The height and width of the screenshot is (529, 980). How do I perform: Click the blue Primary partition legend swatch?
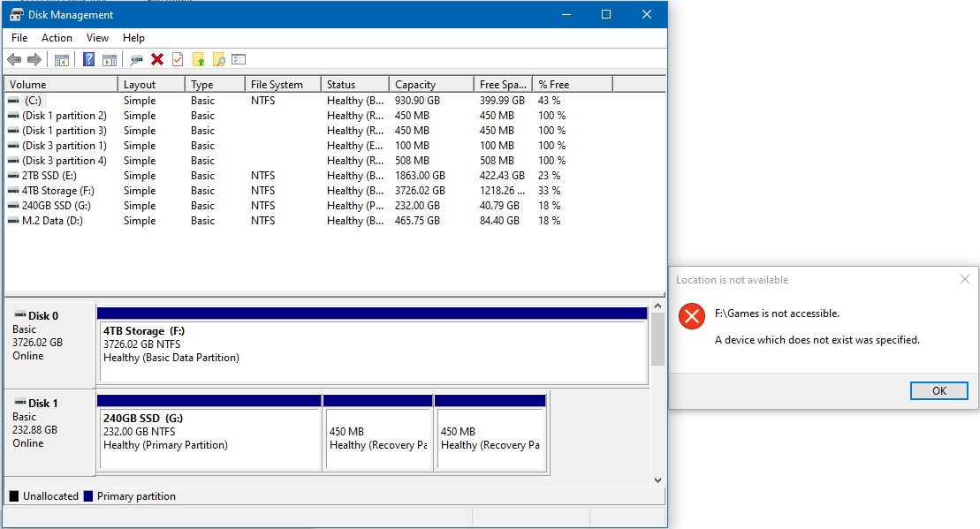coord(88,496)
